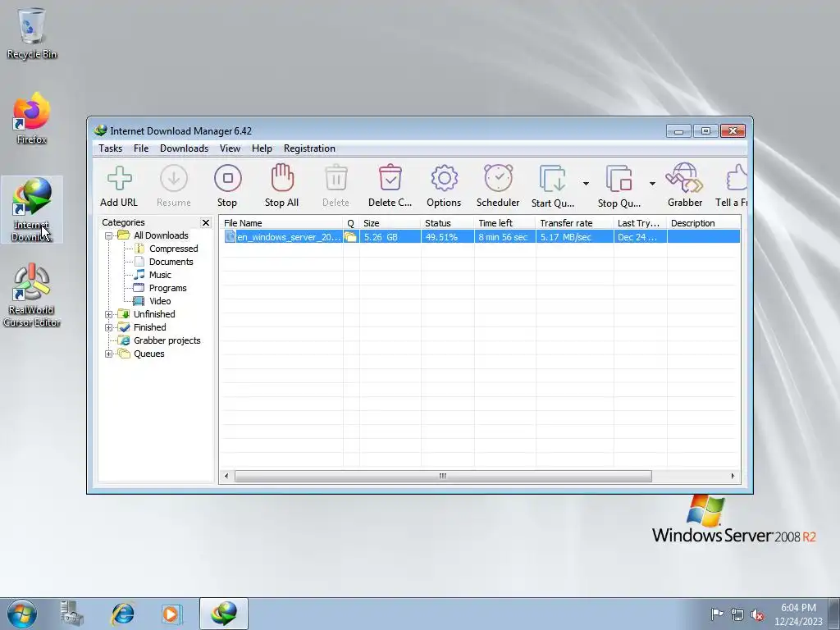Click the 8 min 56 sec cell
Viewport: 840px width, 630px height.
point(504,237)
